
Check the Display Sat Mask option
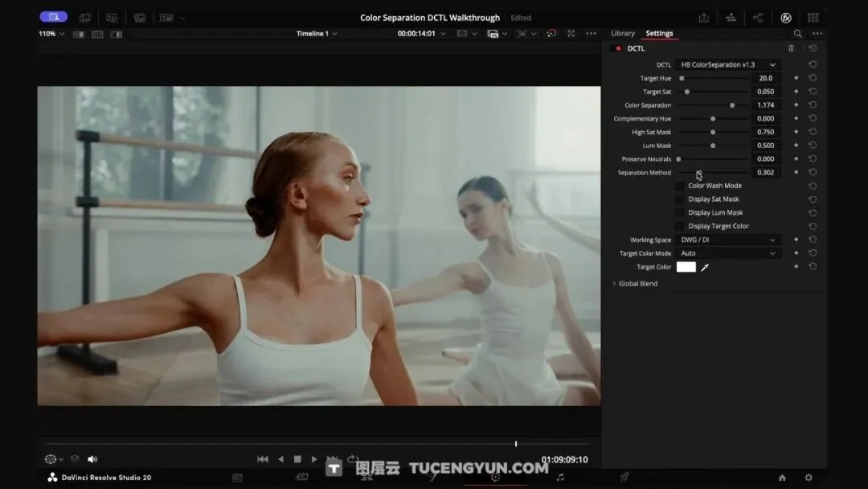[680, 199]
